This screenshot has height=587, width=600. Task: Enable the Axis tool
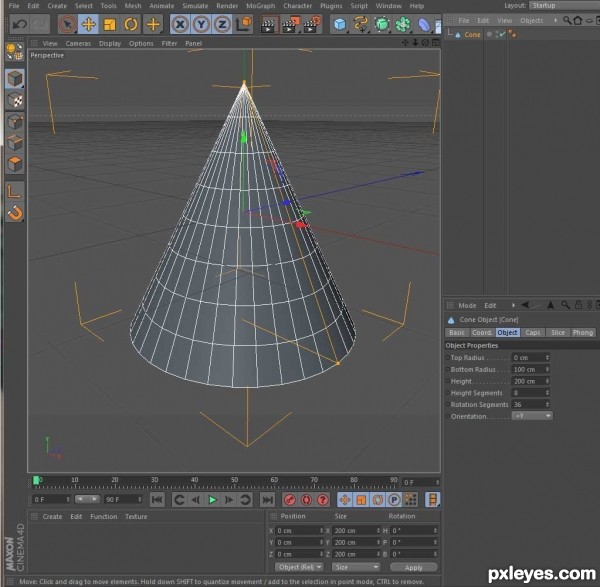point(15,192)
